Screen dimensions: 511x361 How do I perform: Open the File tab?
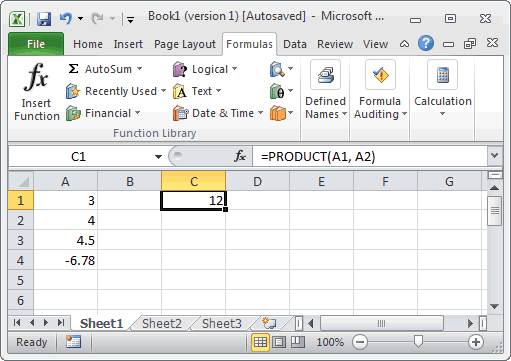click(36, 44)
